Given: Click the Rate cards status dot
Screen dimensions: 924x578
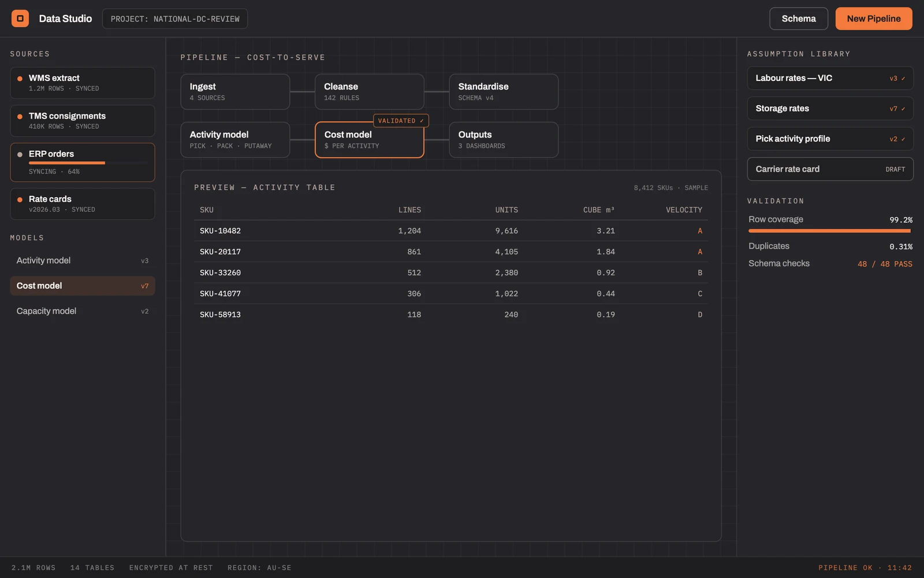Looking at the screenshot, I should [x=20, y=199].
